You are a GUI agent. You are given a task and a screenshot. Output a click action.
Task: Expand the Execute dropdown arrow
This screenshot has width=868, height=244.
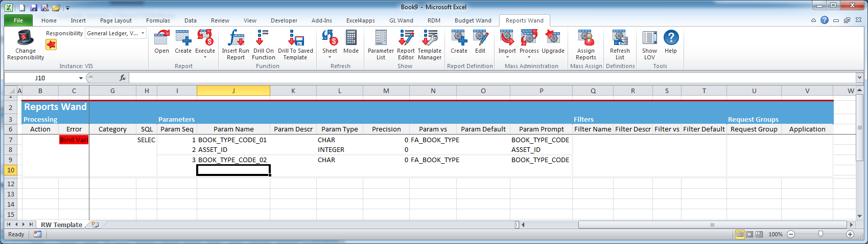point(205,57)
